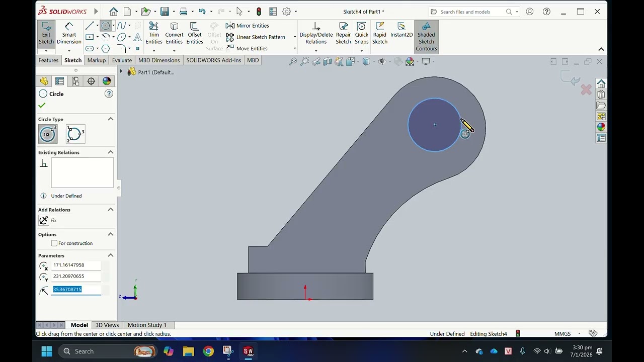Click the radius parameter field
Image resolution: width=644 pixels, height=362 pixels.
point(76,290)
